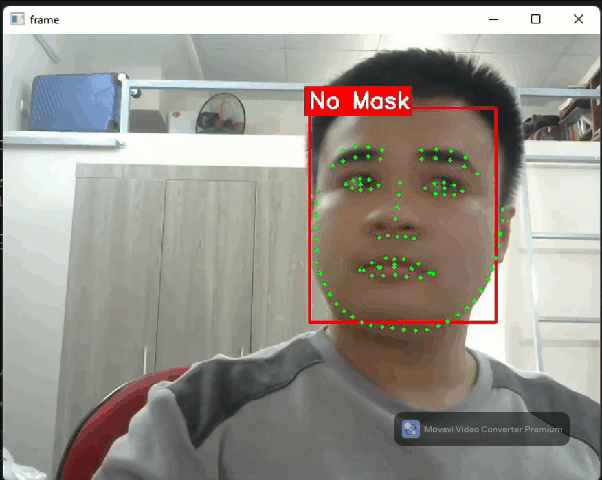
Task: Click the empty title bar area
Action: pos(270,19)
